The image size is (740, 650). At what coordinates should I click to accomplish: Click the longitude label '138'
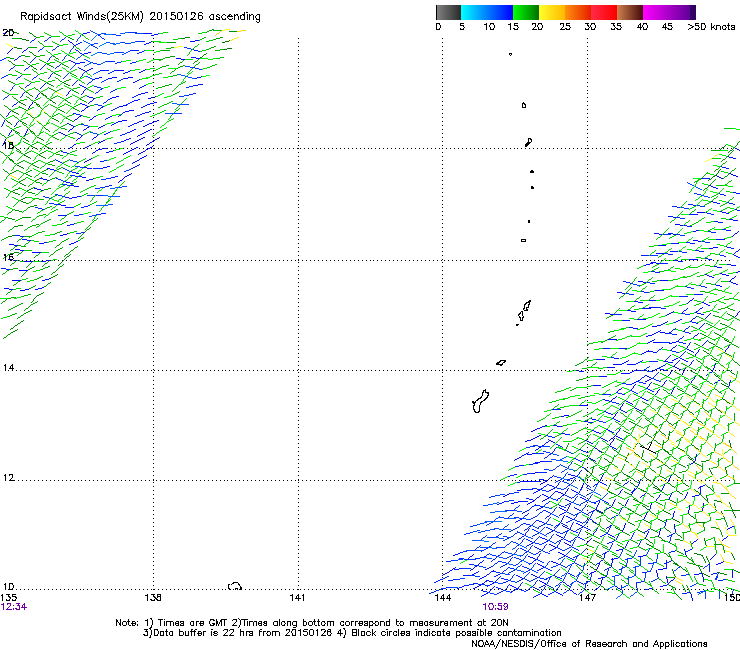pos(153,598)
